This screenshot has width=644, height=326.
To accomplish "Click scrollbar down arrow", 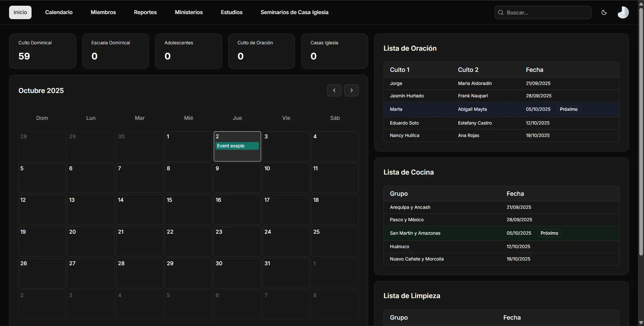I will coord(641,323).
